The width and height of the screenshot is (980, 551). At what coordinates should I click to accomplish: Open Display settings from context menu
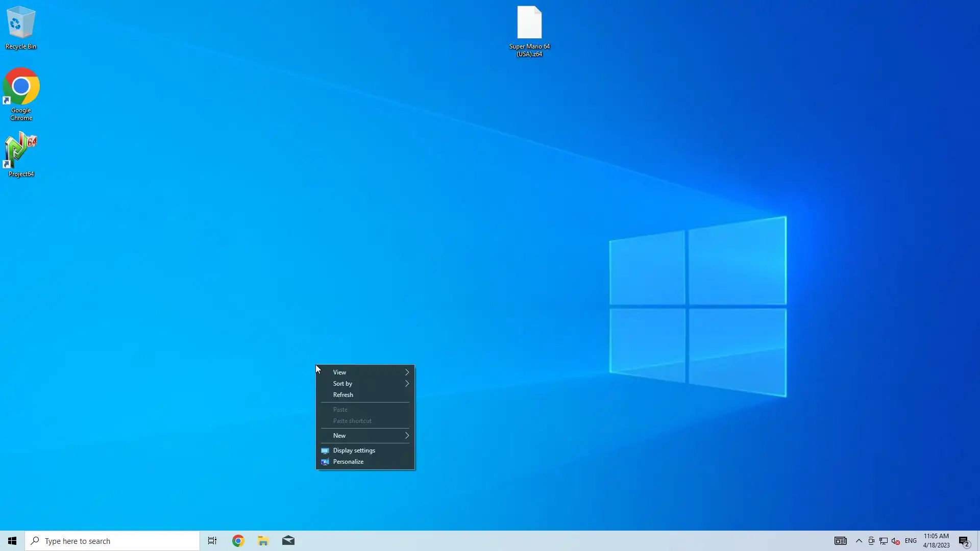click(354, 450)
